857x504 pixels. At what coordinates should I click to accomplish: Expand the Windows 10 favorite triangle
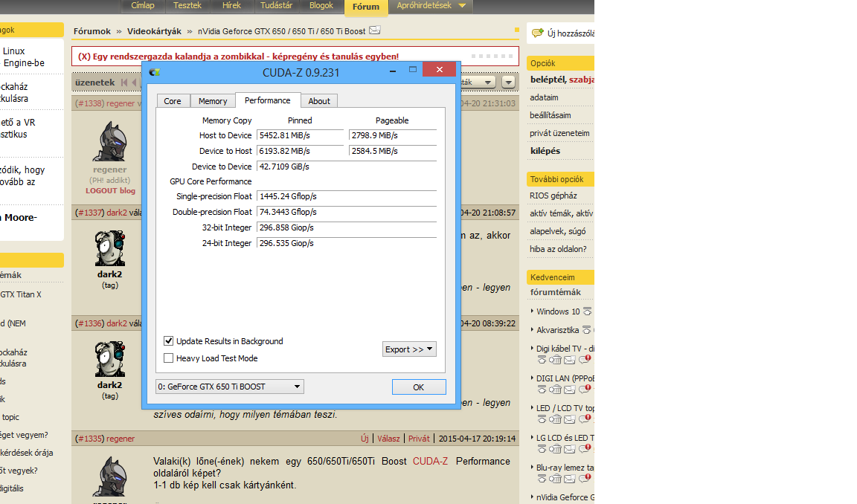pos(533,311)
